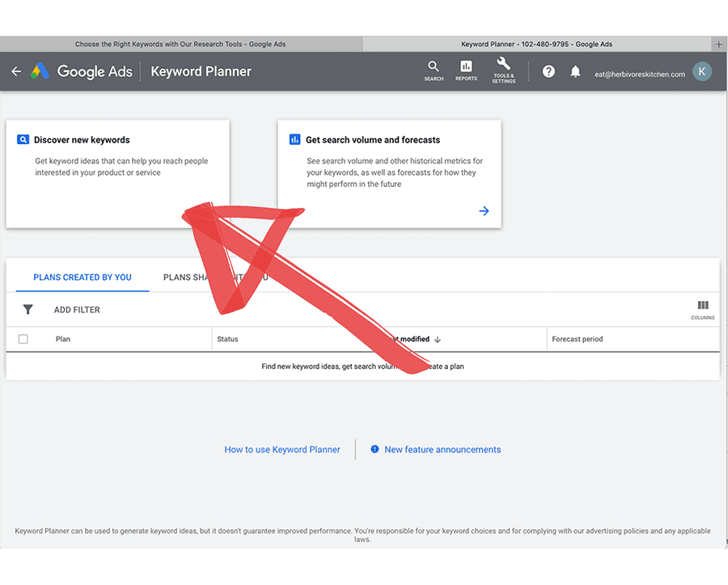Click the new feature announcements badge icon

click(x=375, y=449)
